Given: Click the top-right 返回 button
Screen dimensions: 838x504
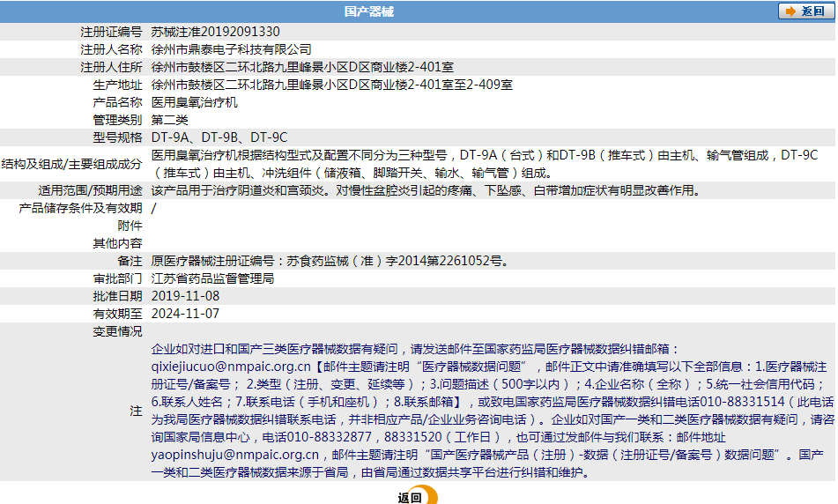Looking at the screenshot, I should (x=805, y=11).
